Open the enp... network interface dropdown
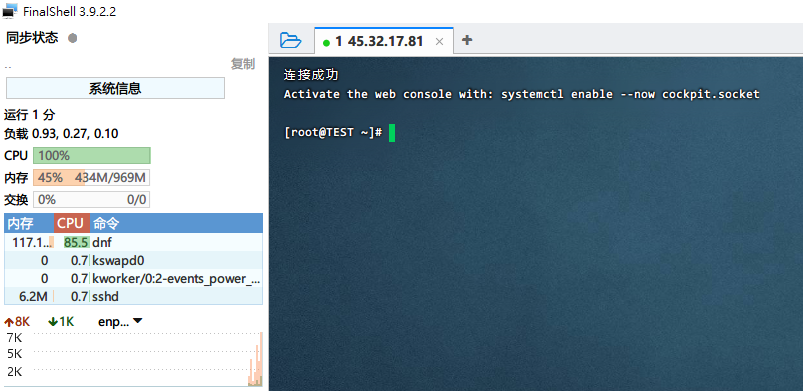This screenshot has height=391, width=803. tap(120, 321)
